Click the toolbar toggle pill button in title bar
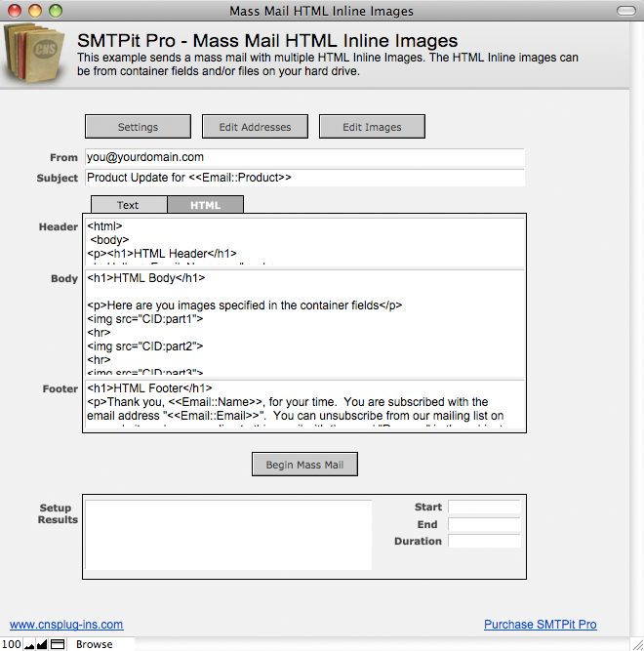 pos(626,11)
